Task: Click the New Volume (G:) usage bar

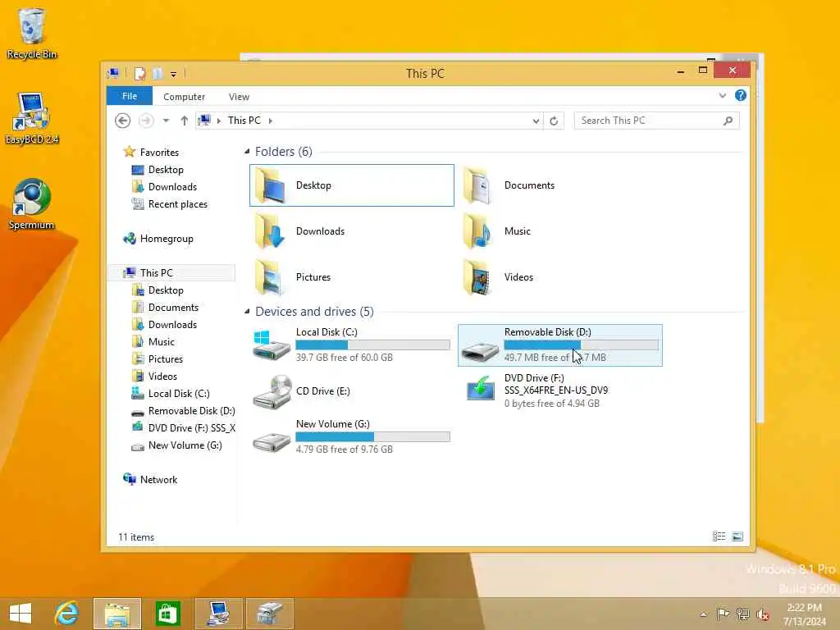Action: click(373, 436)
